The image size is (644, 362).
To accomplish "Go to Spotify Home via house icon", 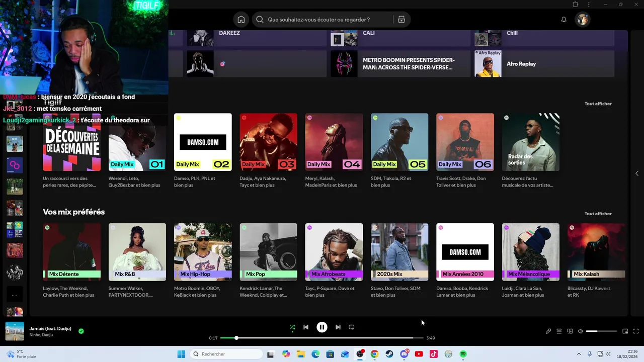I will 241,20.
